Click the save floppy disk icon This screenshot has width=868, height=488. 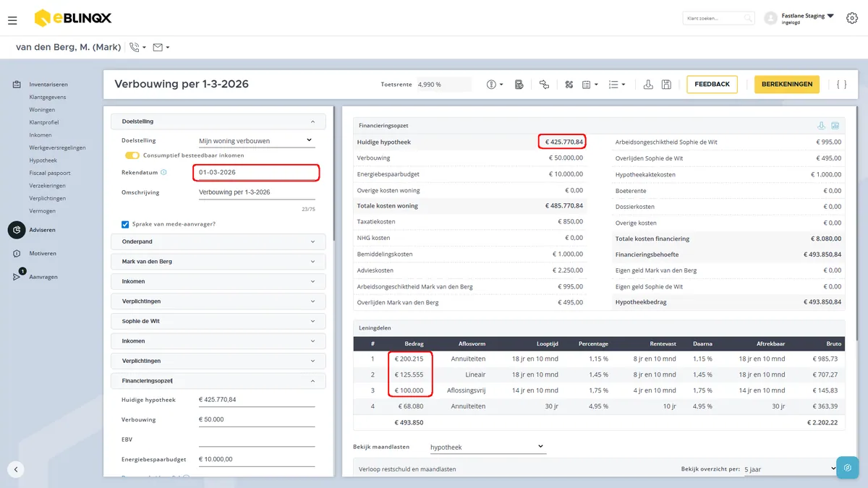[x=666, y=85]
